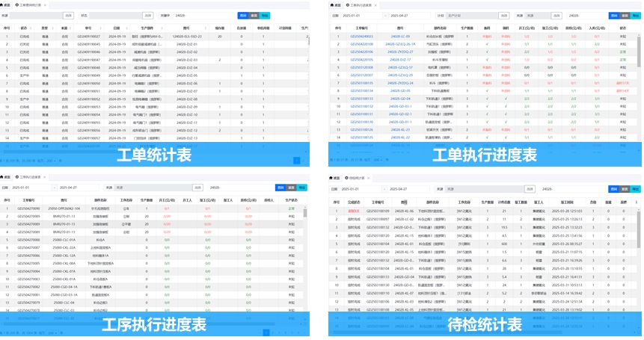Open drawing link 24028-ZYZDQ-27
This screenshot has width=644, height=340.
coord(400,52)
